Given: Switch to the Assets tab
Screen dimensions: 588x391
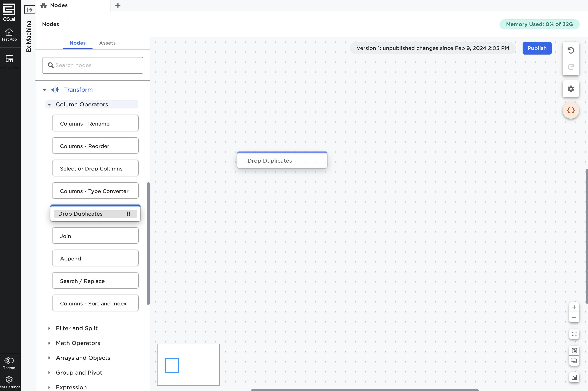Looking at the screenshot, I should click(107, 43).
